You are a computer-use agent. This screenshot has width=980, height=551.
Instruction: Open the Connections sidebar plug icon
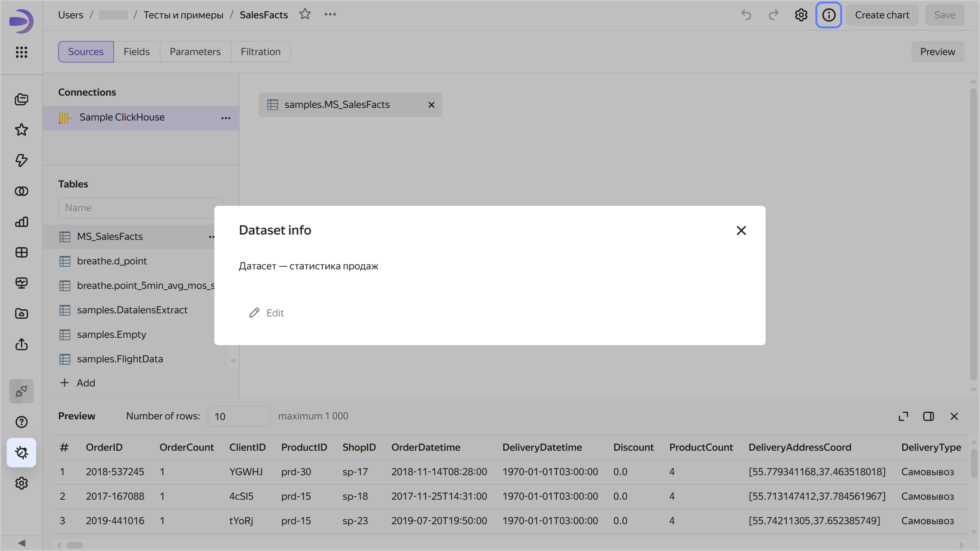pos(21,391)
